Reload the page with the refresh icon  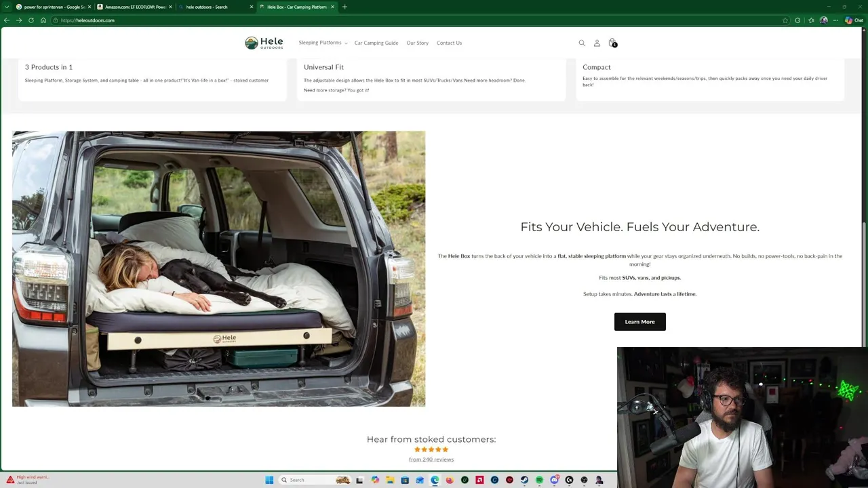pos(31,20)
